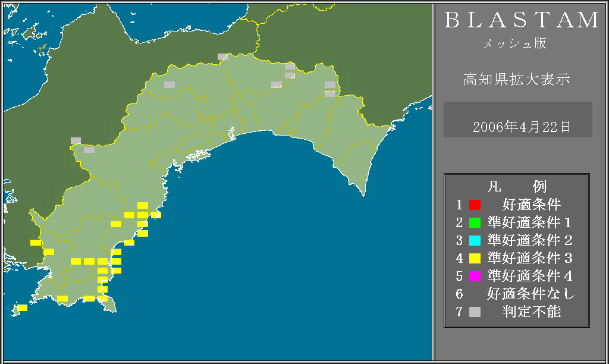The width and height of the screenshot is (609, 364).
Task: Click the isolated gray mesh cell in the northwest interior
Action: coord(169,84)
